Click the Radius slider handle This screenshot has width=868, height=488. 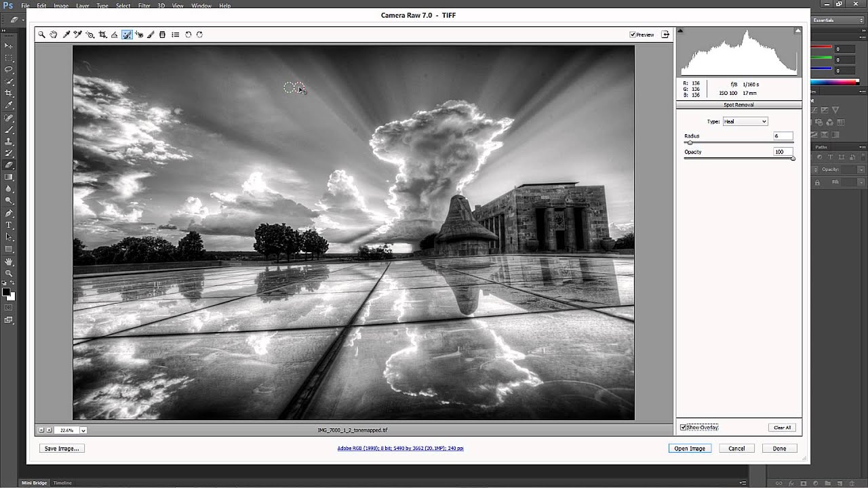[690, 142]
